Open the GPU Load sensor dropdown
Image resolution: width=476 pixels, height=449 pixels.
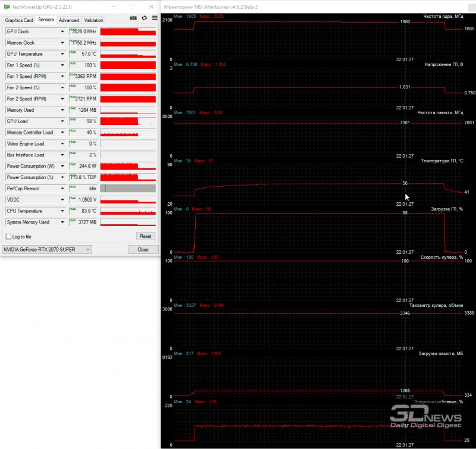62,121
